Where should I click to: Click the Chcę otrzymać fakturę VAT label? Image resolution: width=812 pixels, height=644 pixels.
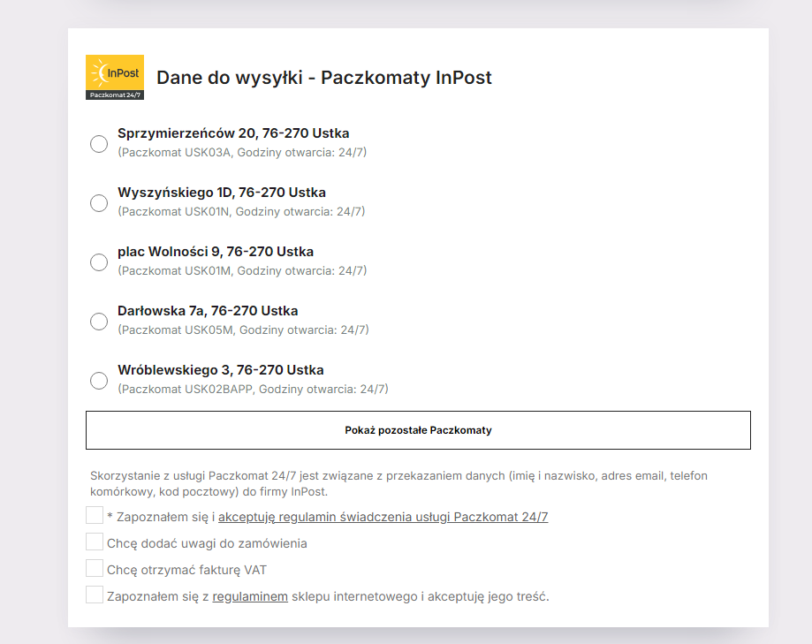click(x=186, y=570)
